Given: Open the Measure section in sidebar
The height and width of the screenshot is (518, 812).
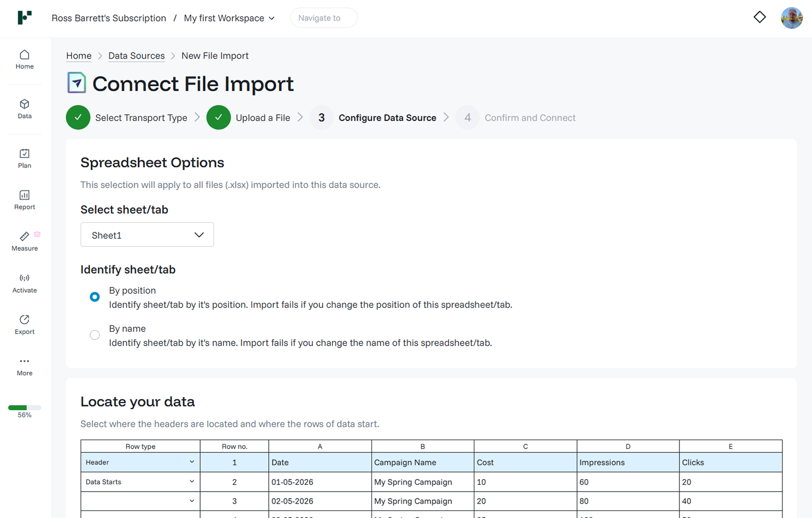Looking at the screenshot, I should [x=25, y=241].
